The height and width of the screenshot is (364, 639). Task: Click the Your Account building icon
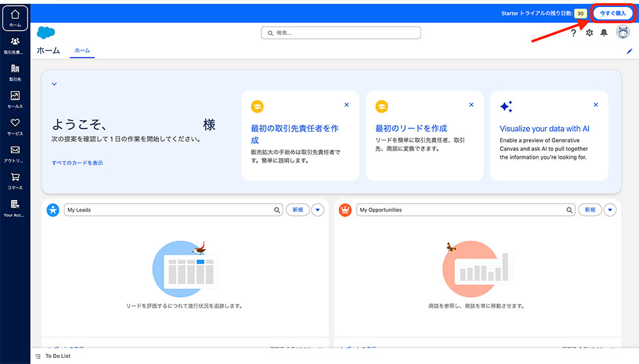coord(15,208)
